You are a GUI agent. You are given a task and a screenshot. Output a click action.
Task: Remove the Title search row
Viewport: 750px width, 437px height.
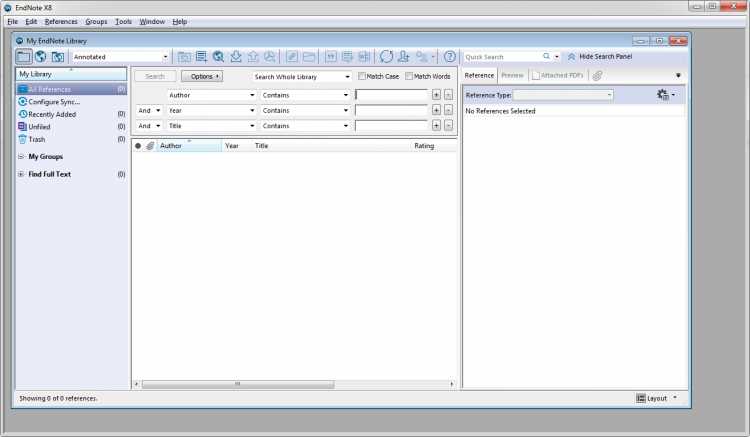coord(448,125)
